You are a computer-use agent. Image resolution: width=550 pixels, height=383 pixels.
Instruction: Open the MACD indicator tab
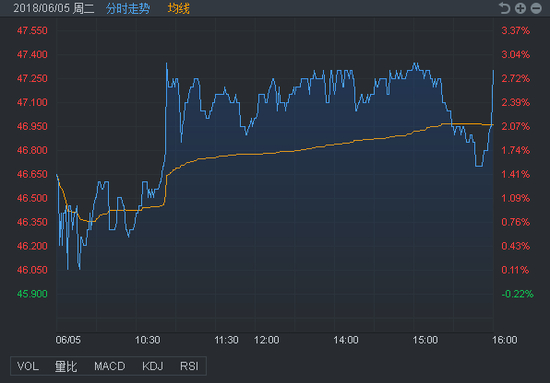pyautogui.click(x=109, y=366)
